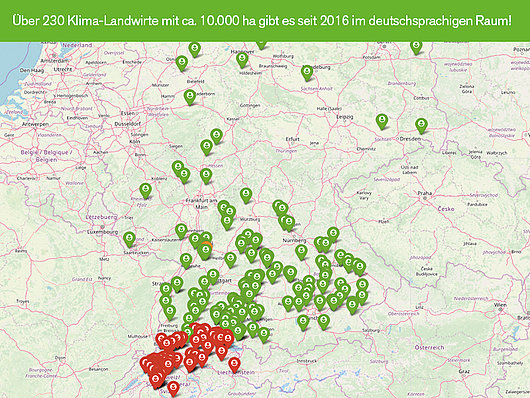Select the green marker above Saarbrücken
This screenshot has height=398, width=530.
point(129,239)
